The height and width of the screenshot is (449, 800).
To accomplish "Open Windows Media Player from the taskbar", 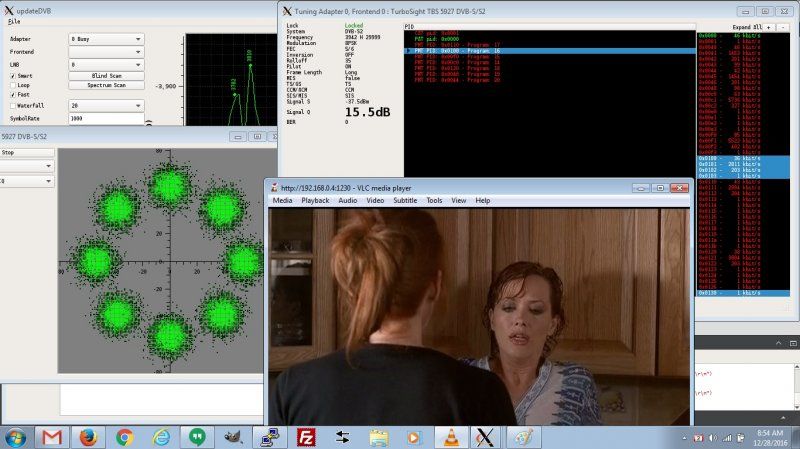I will click(414, 438).
